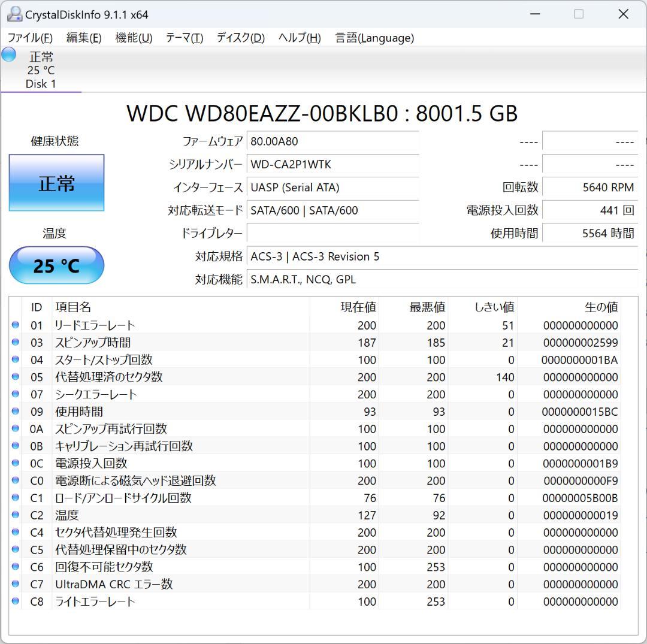Click the indicator icon on the 電源投入回数 row

tap(15, 463)
